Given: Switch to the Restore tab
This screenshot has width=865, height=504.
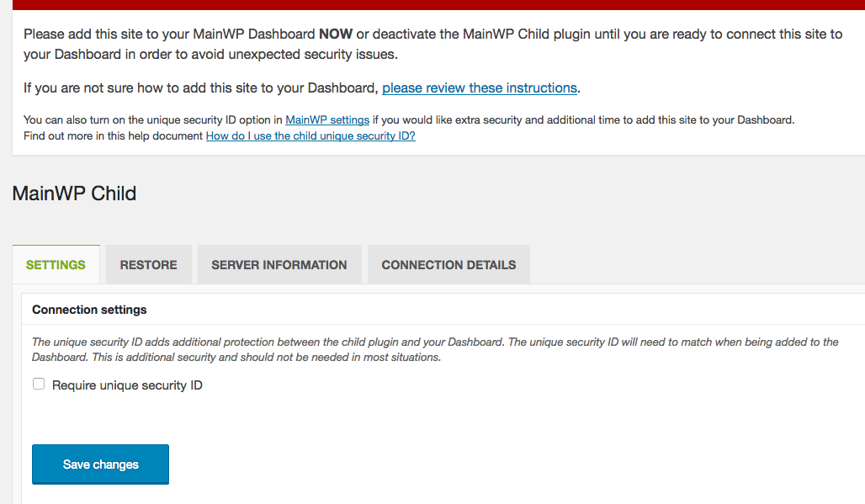Looking at the screenshot, I should tap(148, 265).
